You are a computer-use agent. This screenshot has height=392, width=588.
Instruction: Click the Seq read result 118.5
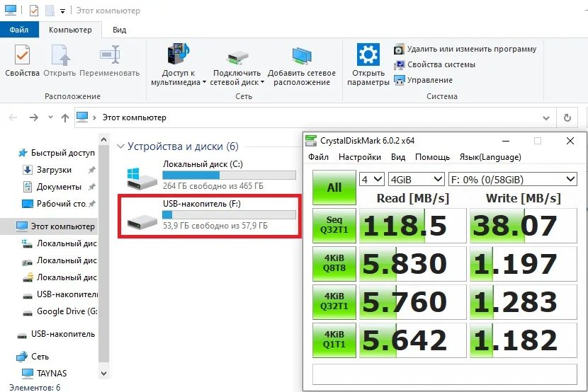(412, 226)
